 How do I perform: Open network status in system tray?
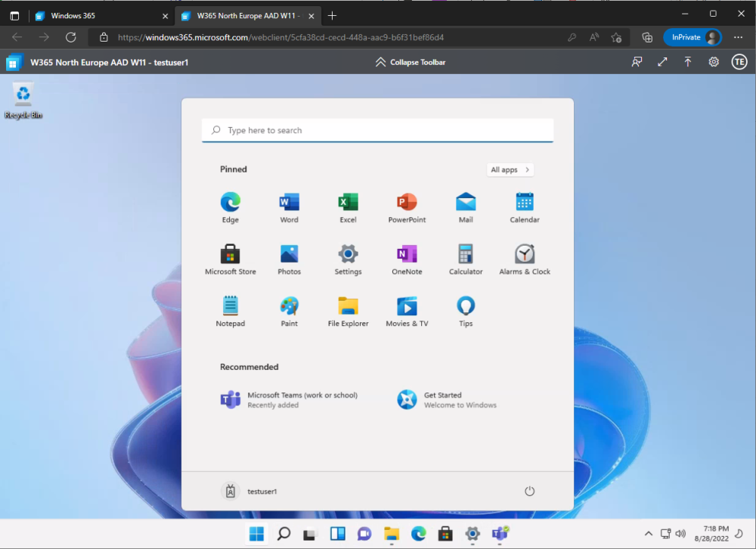click(x=666, y=534)
